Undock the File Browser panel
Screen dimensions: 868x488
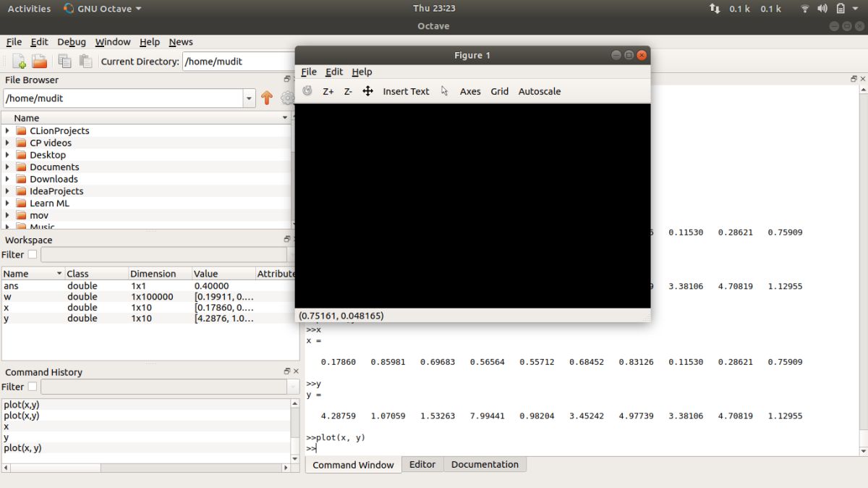(x=287, y=80)
